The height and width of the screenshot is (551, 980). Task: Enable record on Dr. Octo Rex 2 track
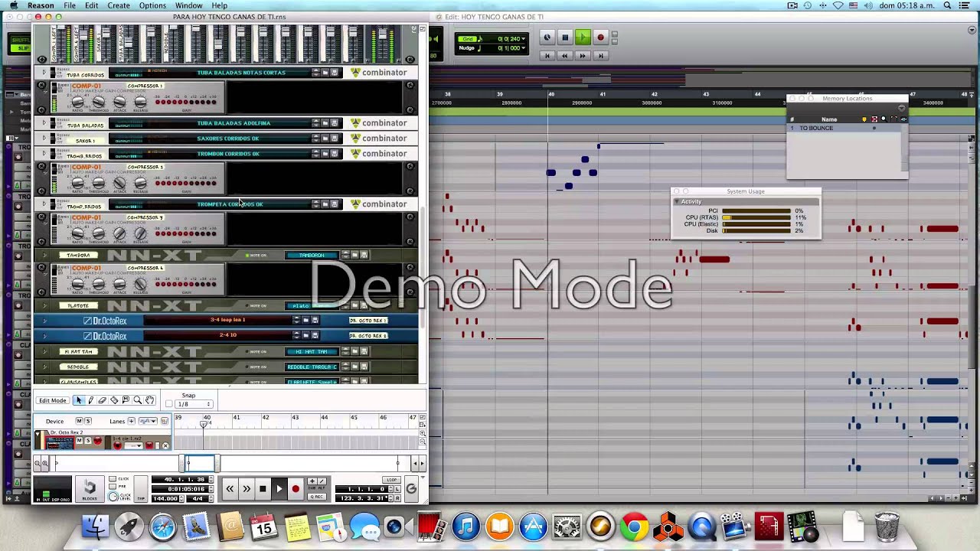tap(97, 440)
